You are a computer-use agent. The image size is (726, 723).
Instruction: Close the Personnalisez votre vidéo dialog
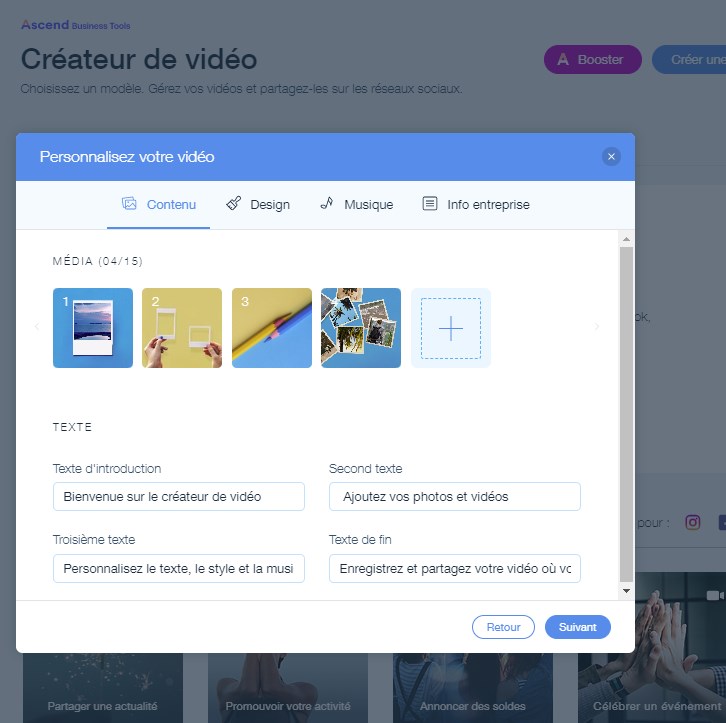coord(611,156)
